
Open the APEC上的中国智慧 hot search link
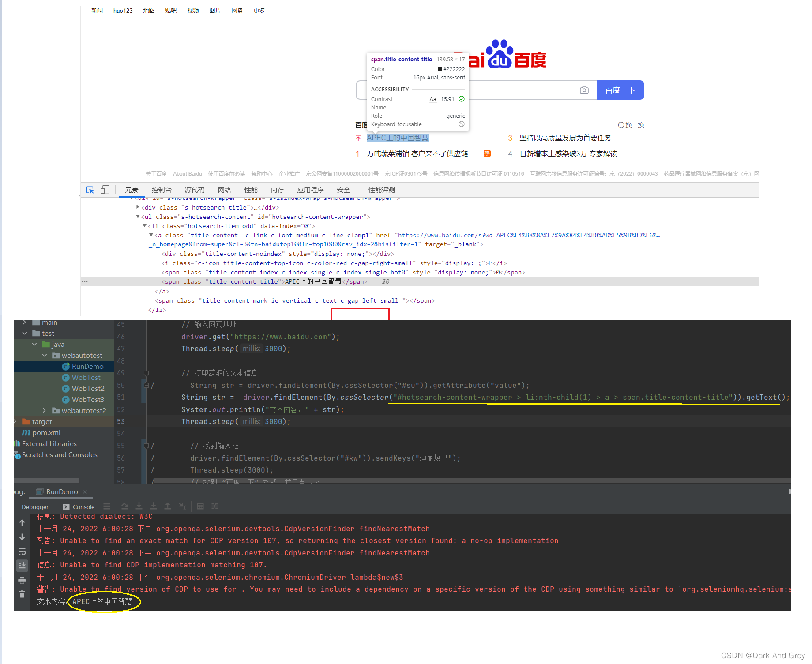click(398, 138)
